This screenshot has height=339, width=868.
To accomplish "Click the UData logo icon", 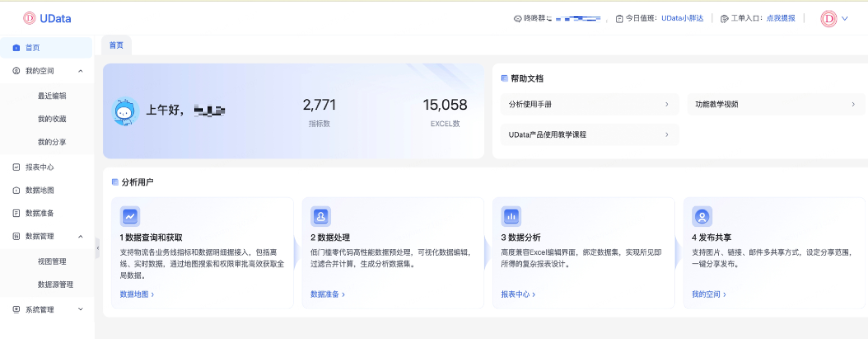I will (x=29, y=18).
